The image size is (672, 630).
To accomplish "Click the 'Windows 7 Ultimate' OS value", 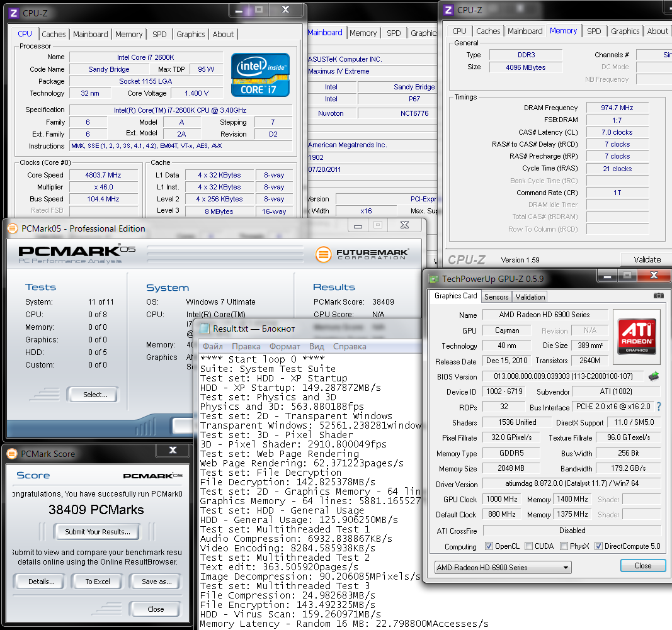I will [220, 302].
